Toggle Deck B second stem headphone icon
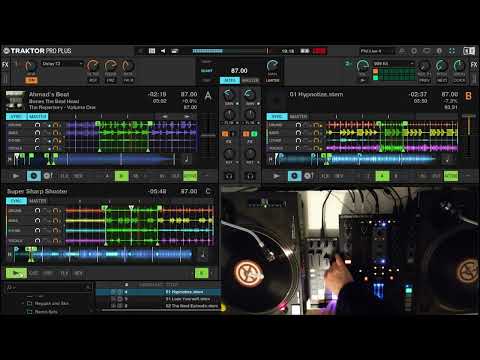This screenshot has height=360, width=480. point(298,133)
